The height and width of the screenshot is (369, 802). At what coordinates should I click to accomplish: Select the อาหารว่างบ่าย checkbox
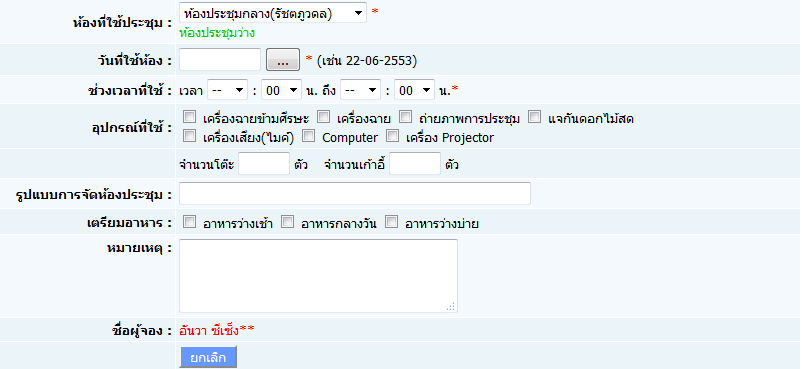pos(392,222)
